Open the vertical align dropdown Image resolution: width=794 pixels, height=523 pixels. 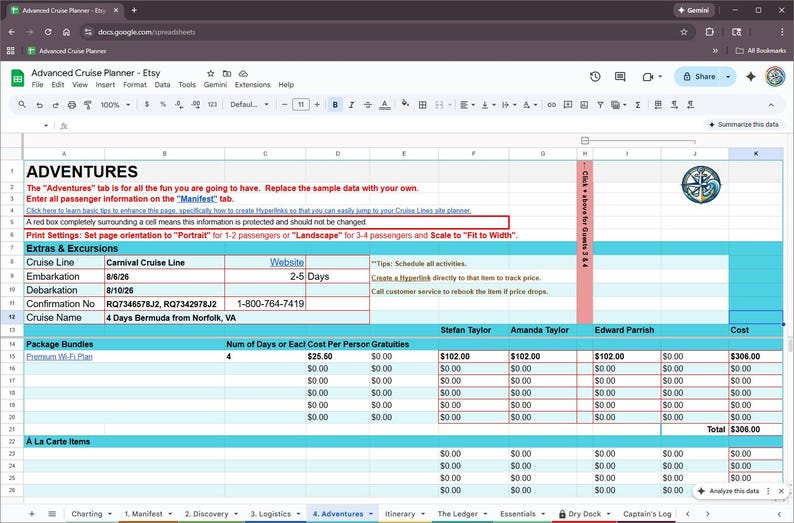(488, 105)
